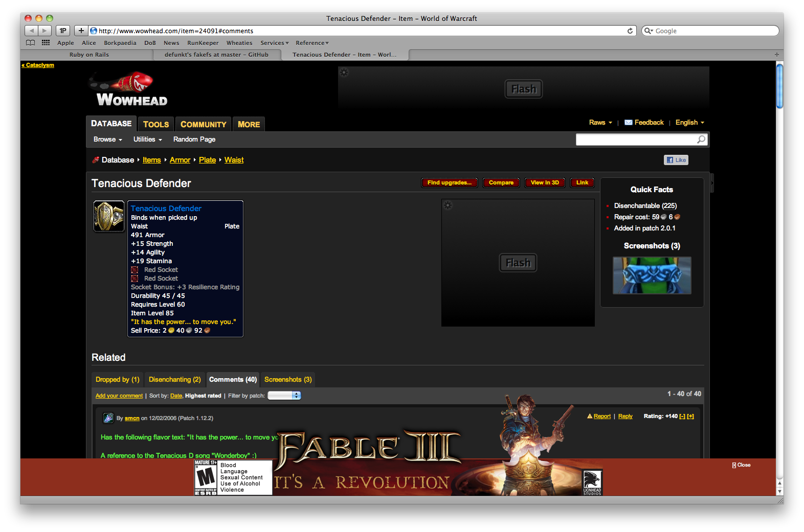Follow the « Cataclysm link

coord(38,65)
